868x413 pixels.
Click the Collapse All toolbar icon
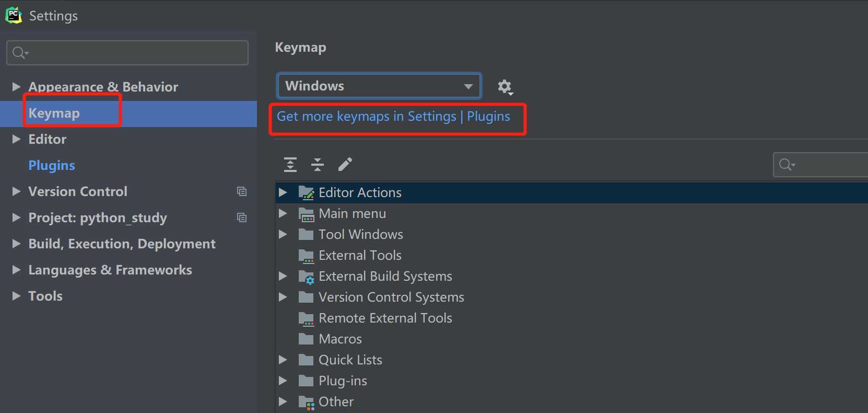(x=318, y=165)
